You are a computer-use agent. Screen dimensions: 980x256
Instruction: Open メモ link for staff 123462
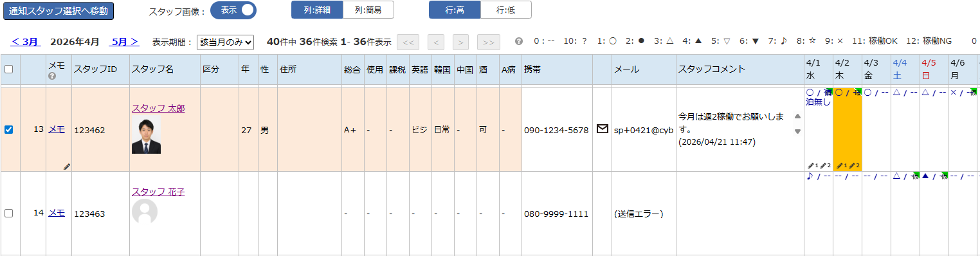click(57, 129)
